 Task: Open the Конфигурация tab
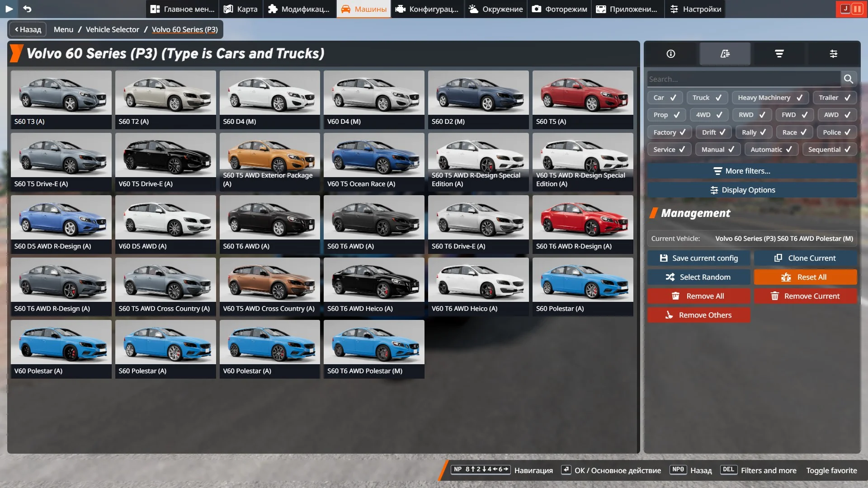point(427,9)
